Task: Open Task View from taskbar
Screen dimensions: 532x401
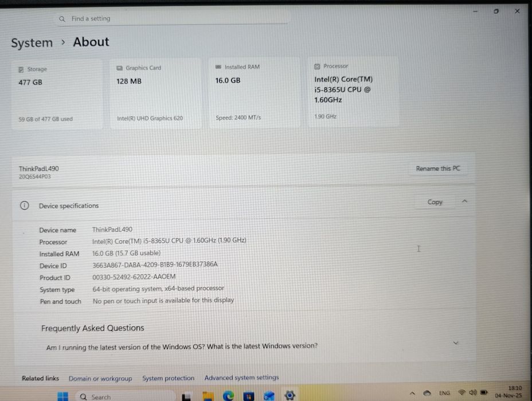Action: (x=186, y=396)
